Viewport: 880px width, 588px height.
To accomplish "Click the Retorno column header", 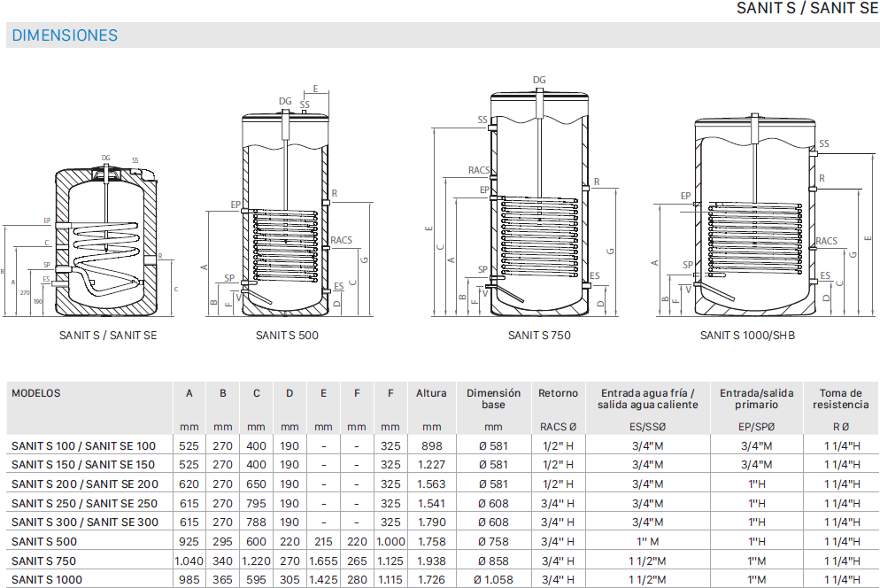I will pyautogui.click(x=558, y=393).
